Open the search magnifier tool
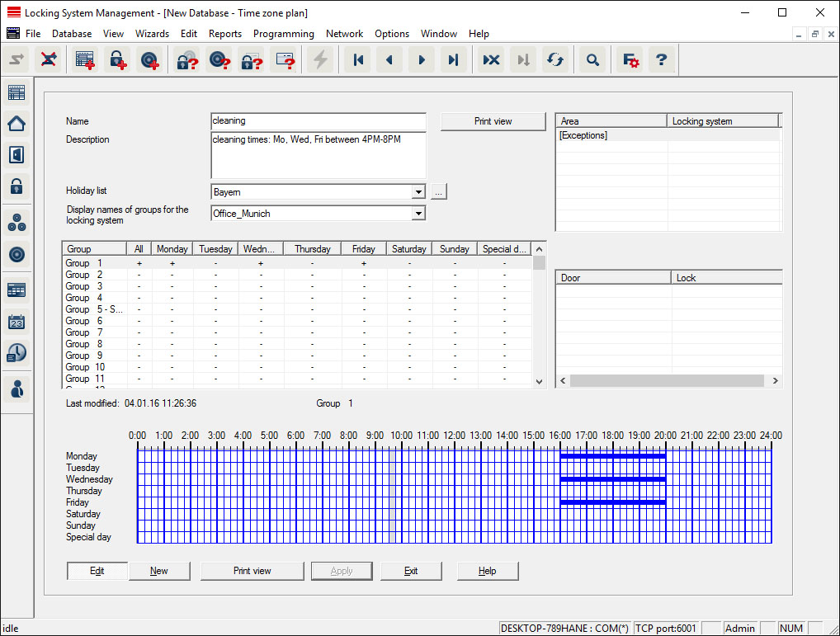 tap(592, 60)
